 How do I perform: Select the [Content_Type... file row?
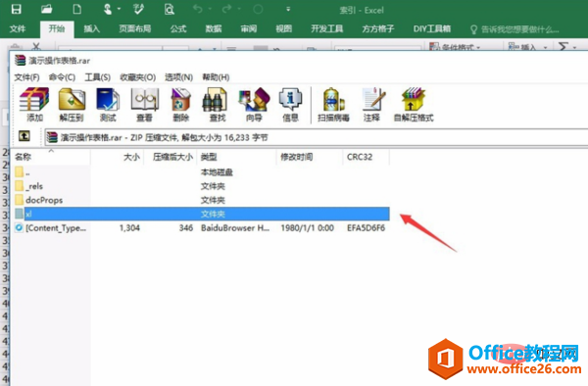[201, 228]
